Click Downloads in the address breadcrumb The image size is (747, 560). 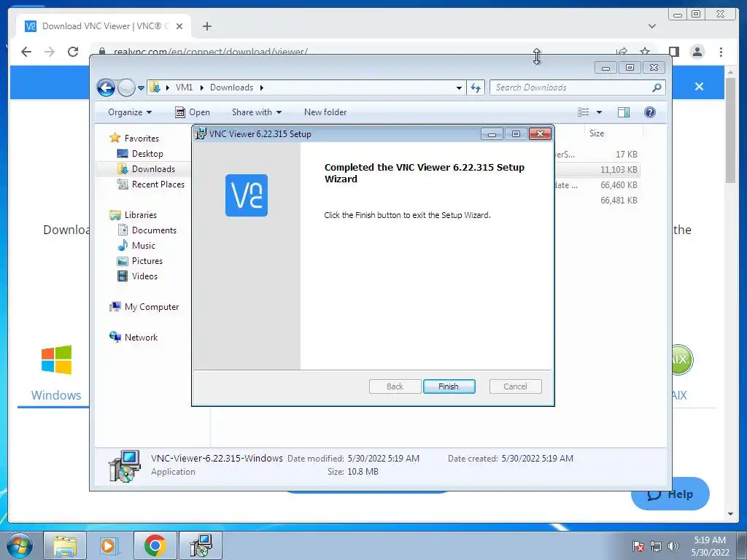[x=231, y=87]
